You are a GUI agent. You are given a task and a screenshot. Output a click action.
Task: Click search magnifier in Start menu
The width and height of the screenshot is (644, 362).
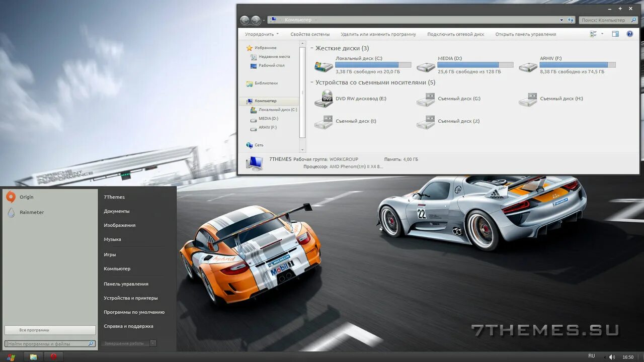tap(91, 344)
